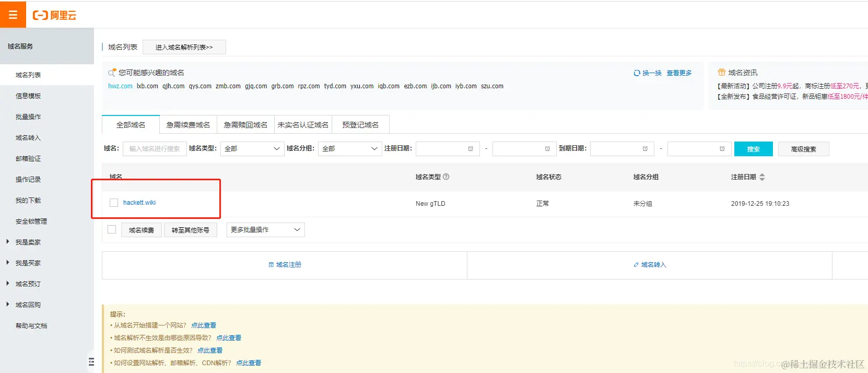The height and width of the screenshot is (373, 868).
Task: Select 域名列表 in the sidebar
Action: [x=47, y=75]
